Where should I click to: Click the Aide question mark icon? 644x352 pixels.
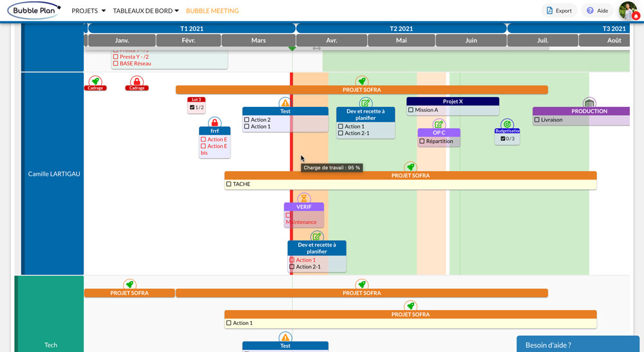(x=590, y=11)
